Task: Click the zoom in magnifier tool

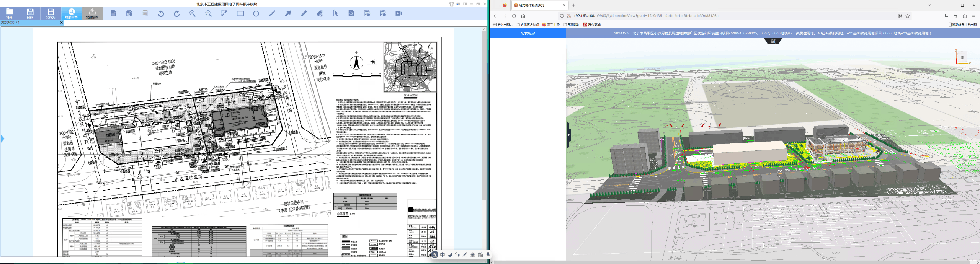Action: click(193, 13)
